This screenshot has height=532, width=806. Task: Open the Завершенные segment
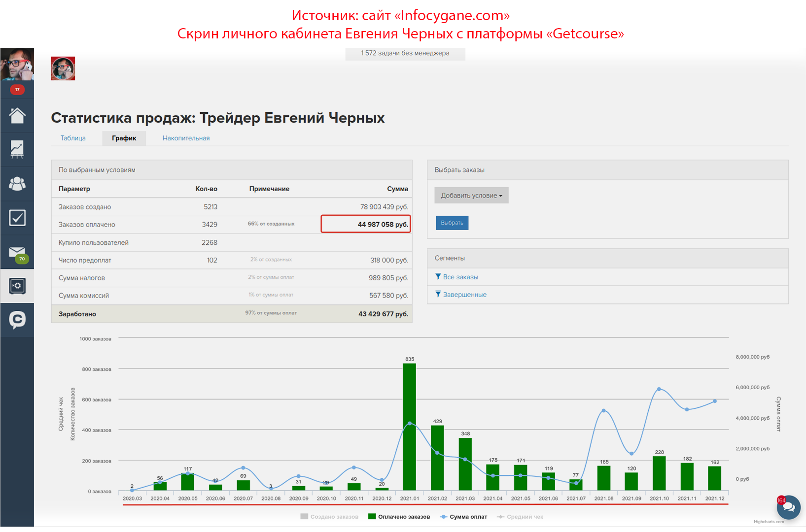pyautogui.click(x=464, y=295)
